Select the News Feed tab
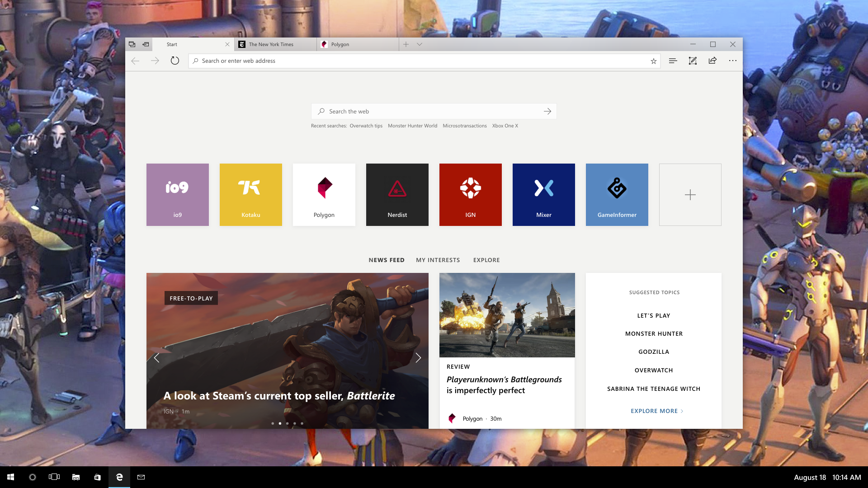The width and height of the screenshot is (868, 488). [387, 260]
